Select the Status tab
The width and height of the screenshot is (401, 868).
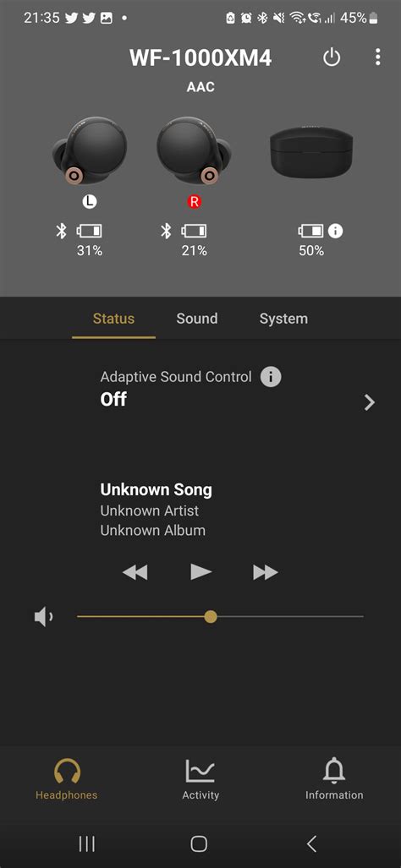click(x=113, y=319)
